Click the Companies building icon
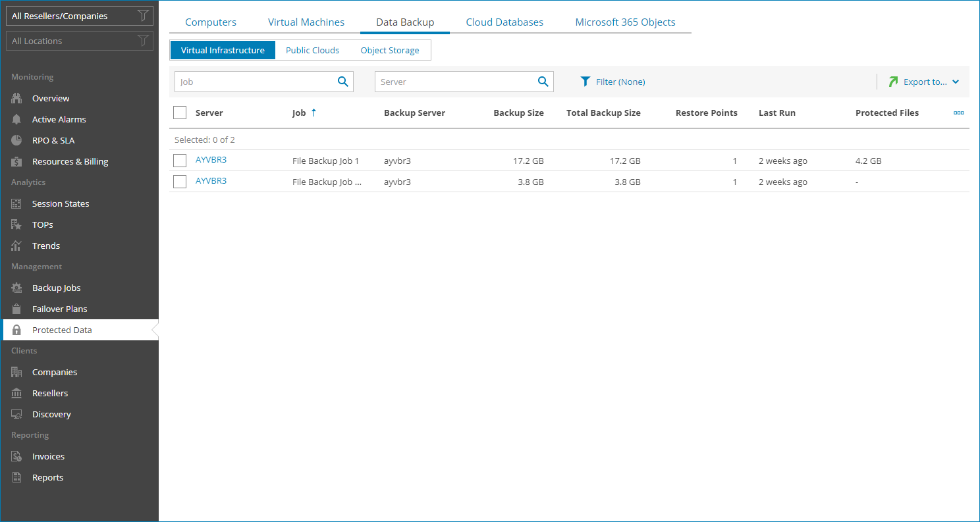 point(17,373)
